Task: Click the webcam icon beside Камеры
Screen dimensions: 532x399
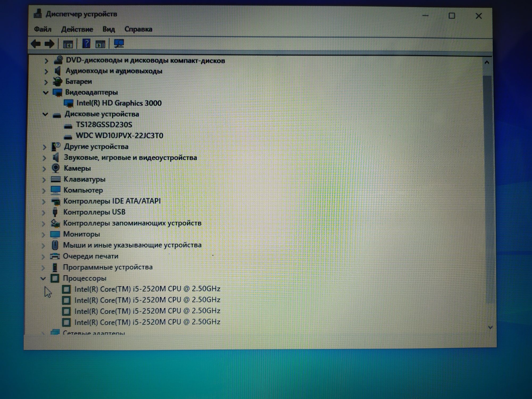Action: [56, 168]
